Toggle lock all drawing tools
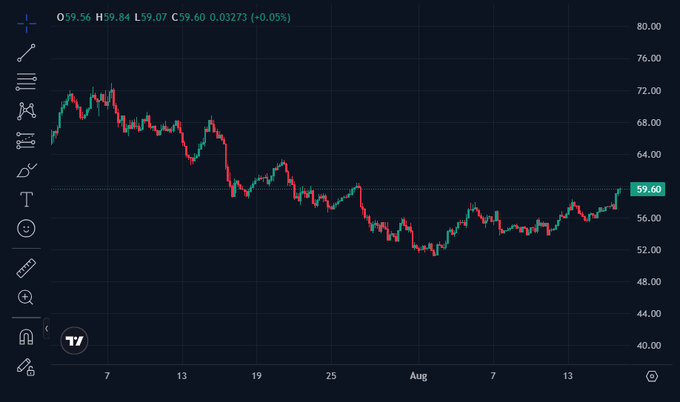 tap(26, 367)
